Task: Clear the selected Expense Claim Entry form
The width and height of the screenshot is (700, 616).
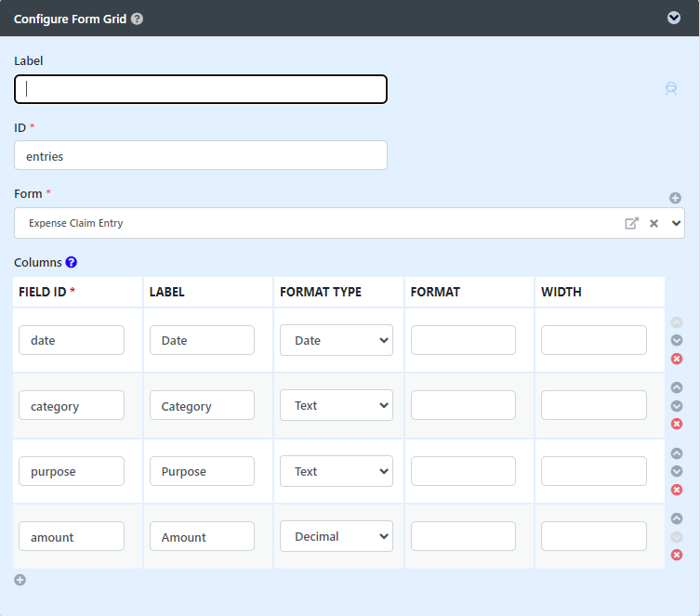Action: (x=654, y=223)
